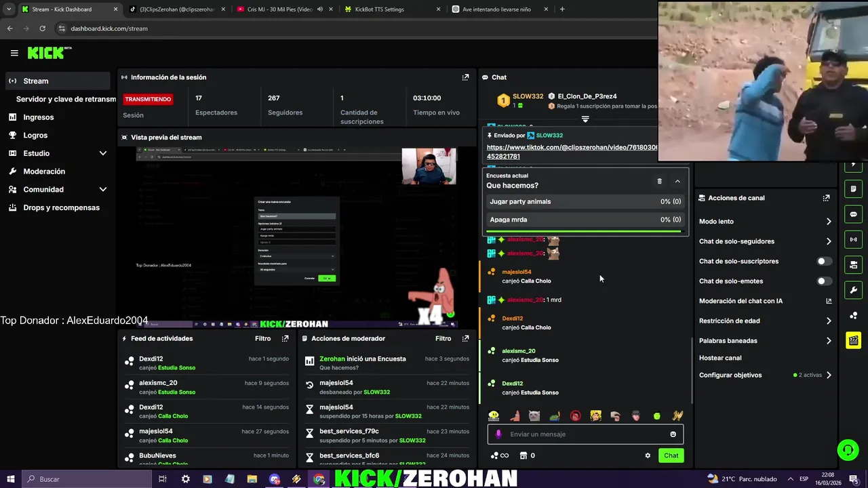Open the pinned TikTok link in chat
This screenshot has height=488, width=868.
(572, 152)
